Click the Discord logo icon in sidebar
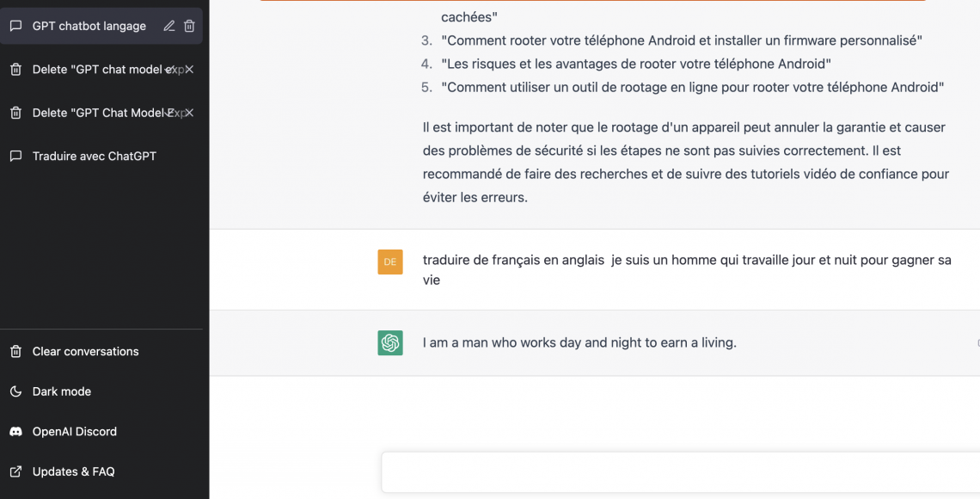 click(16, 432)
